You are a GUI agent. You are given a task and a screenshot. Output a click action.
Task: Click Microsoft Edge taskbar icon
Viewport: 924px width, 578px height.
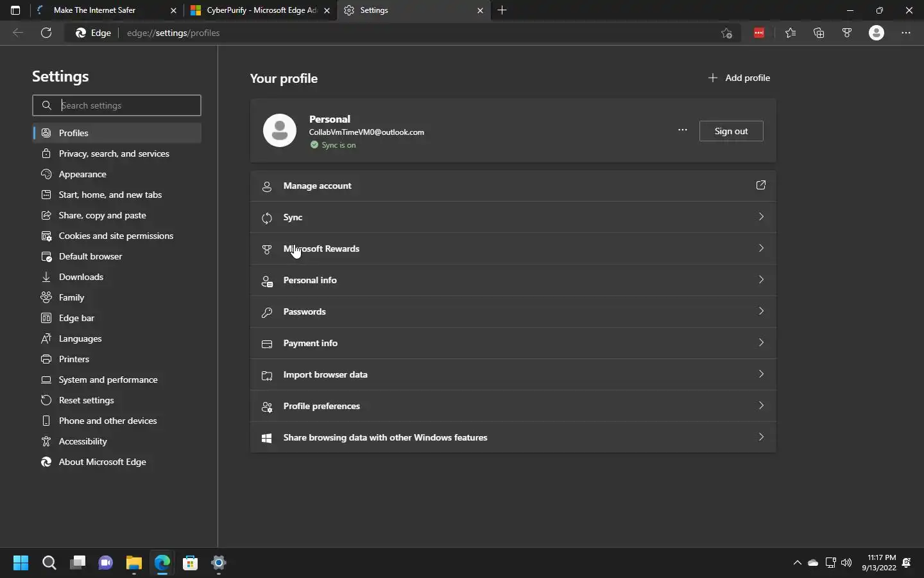[162, 563]
